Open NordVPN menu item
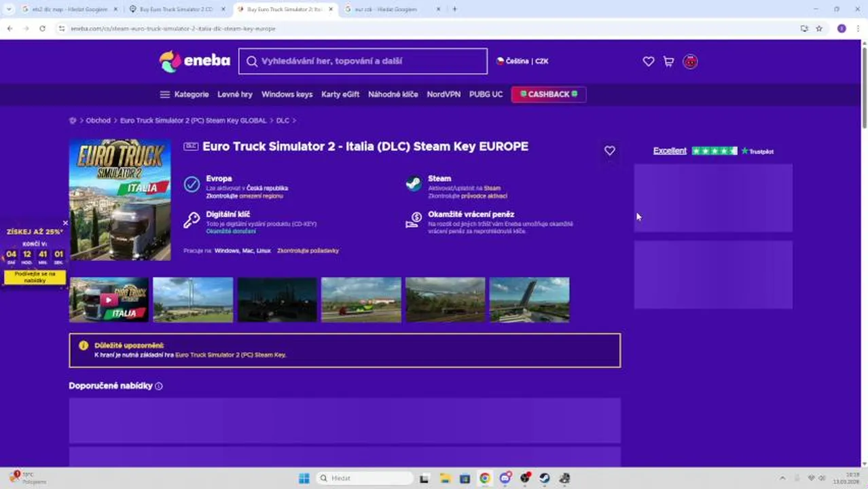Image resolution: width=868 pixels, height=489 pixels. [444, 94]
